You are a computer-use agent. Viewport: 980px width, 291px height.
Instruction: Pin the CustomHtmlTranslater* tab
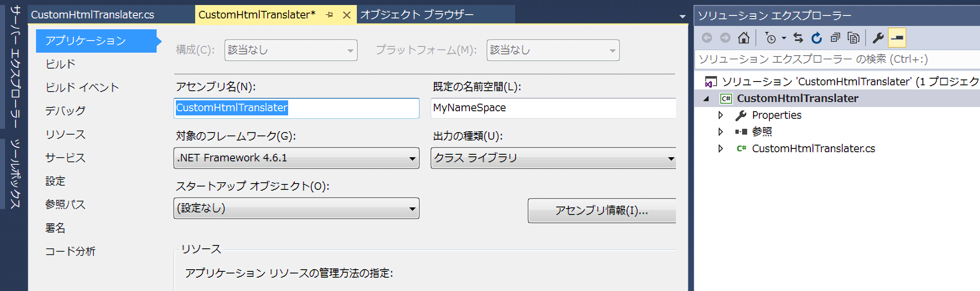click(x=330, y=15)
